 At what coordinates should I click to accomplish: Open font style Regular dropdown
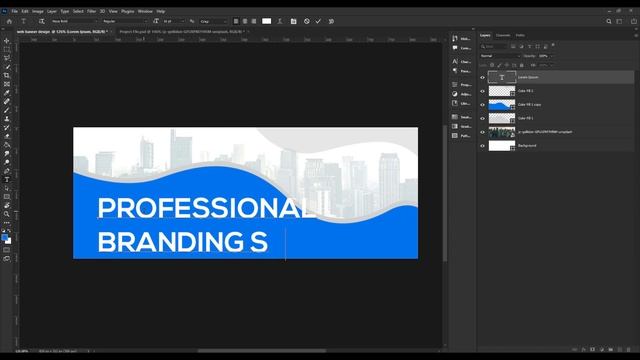point(124,21)
